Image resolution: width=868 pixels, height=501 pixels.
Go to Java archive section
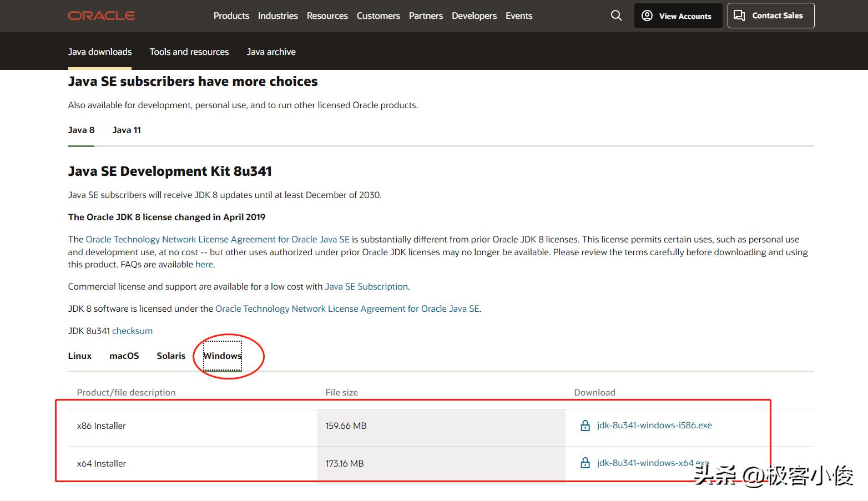click(x=271, y=52)
